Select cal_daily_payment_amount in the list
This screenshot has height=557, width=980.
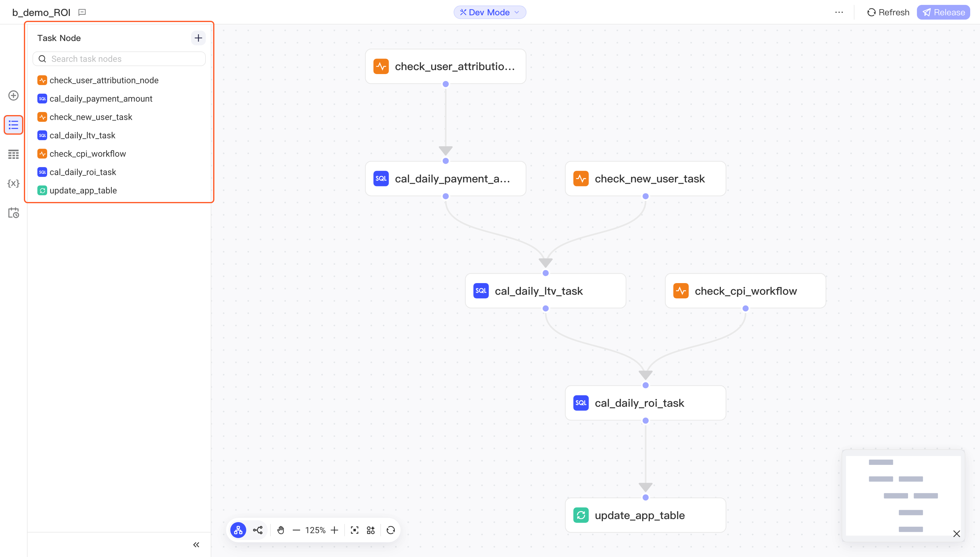[x=119, y=99]
